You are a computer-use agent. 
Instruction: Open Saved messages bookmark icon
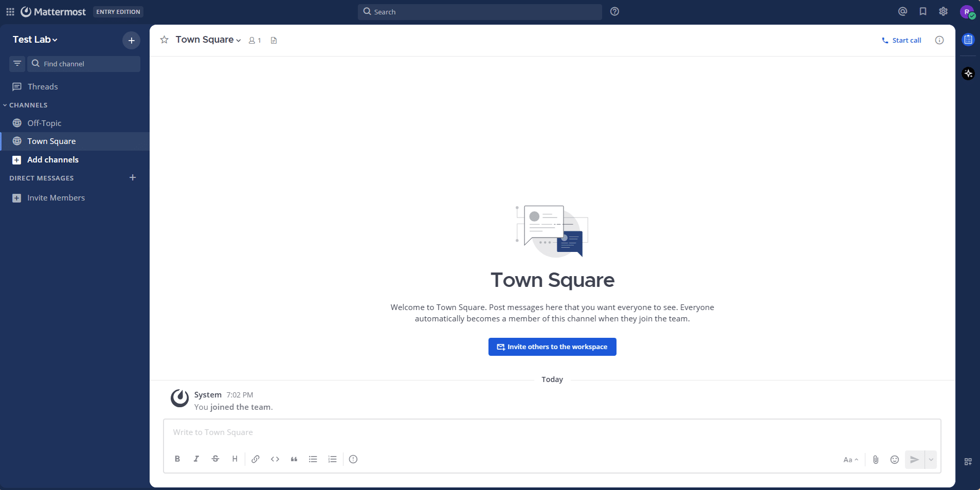pos(923,11)
